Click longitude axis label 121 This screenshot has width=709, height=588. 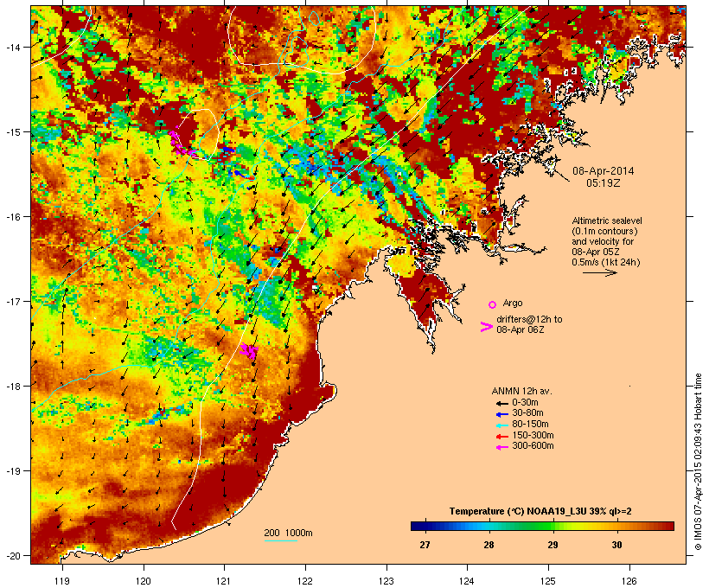point(224,581)
